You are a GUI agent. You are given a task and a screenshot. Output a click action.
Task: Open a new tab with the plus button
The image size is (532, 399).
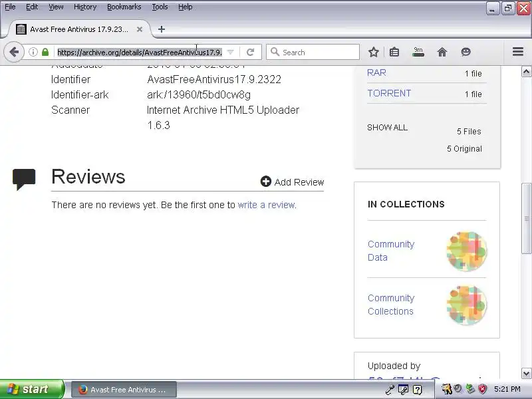tap(162, 29)
